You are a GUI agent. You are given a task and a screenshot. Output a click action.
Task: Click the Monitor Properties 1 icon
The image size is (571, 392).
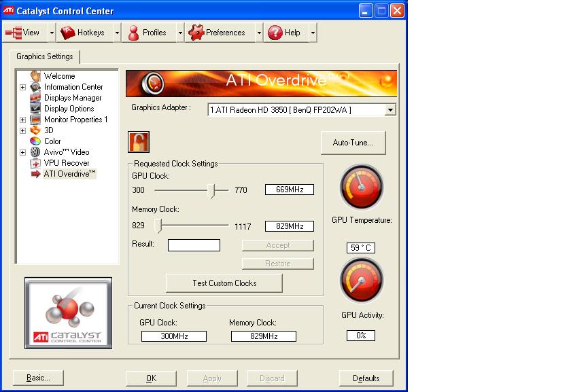coord(35,120)
